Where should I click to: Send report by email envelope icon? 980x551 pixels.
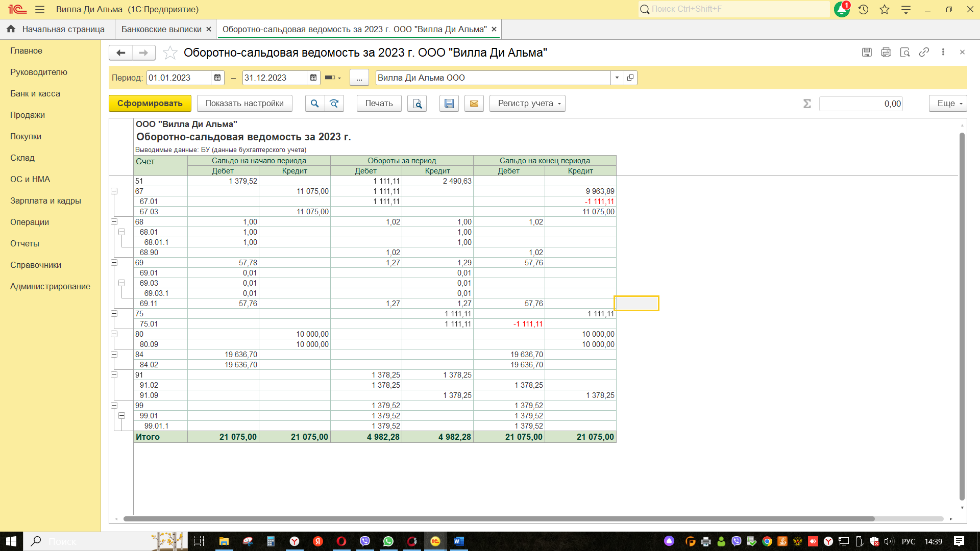[x=474, y=104]
